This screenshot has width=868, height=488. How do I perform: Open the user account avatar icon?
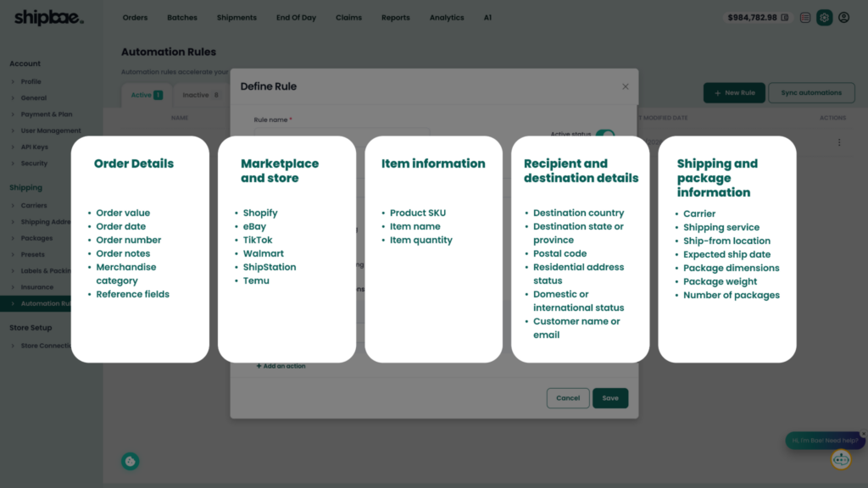point(843,18)
